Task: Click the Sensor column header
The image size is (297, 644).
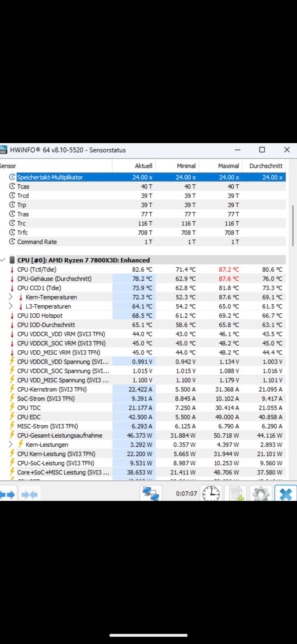Action: coord(56,166)
